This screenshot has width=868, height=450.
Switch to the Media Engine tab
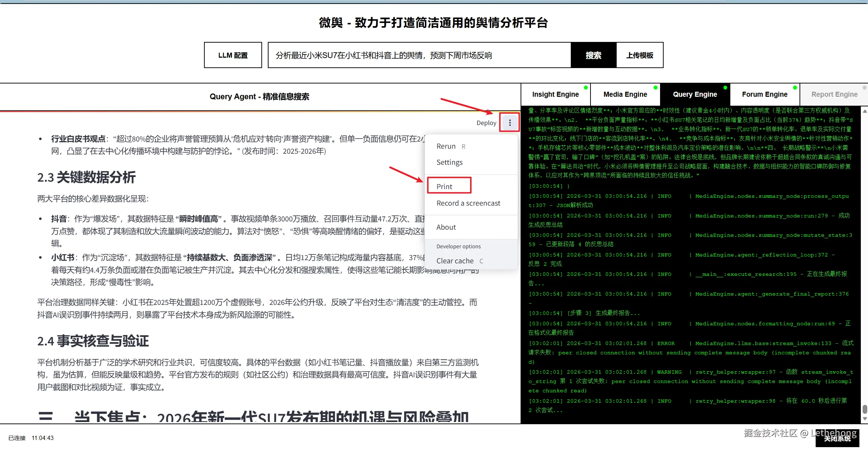[x=625, y=94]
